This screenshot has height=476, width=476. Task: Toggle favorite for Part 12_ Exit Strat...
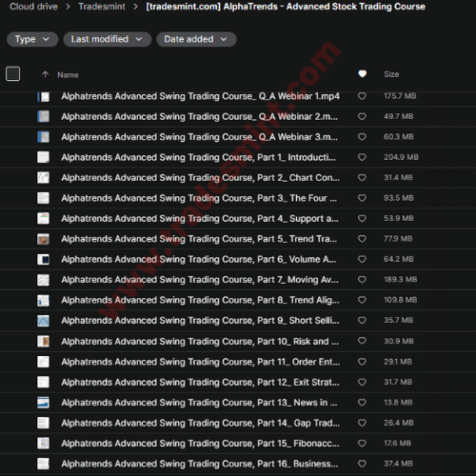[x=362, y=382]
